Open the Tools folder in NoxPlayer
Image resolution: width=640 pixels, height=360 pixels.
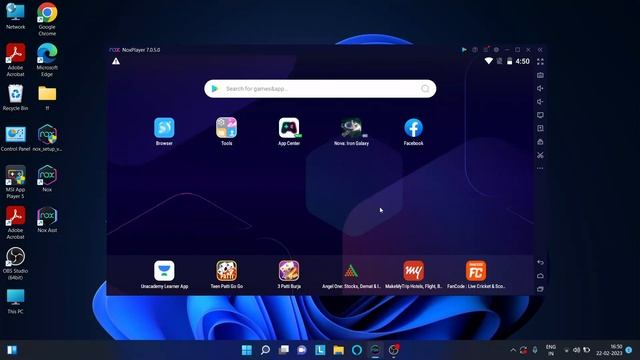point(227,128)
